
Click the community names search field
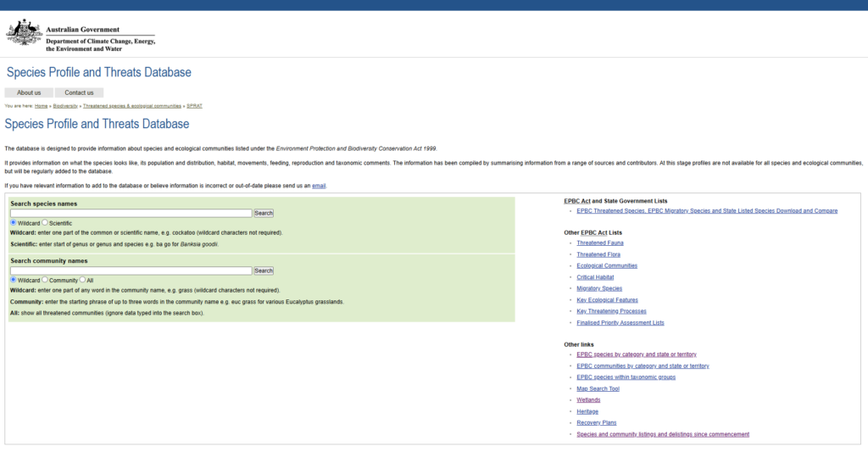point(131,271)
